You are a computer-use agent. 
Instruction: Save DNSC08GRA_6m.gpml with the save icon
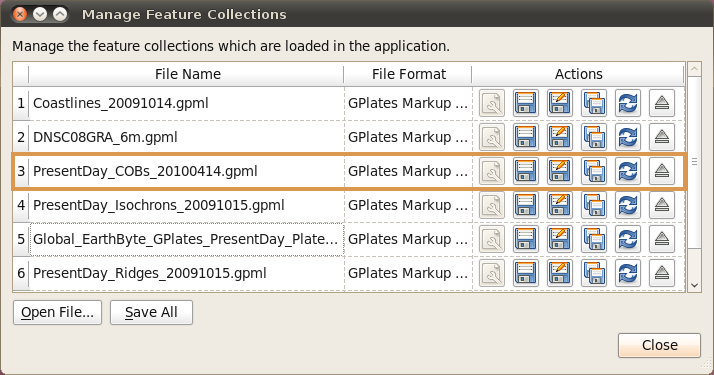(526, 137)
